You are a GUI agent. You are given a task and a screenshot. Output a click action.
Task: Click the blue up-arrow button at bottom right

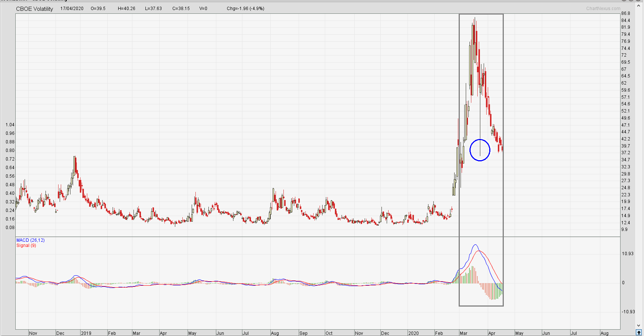[x=639, y=333]
